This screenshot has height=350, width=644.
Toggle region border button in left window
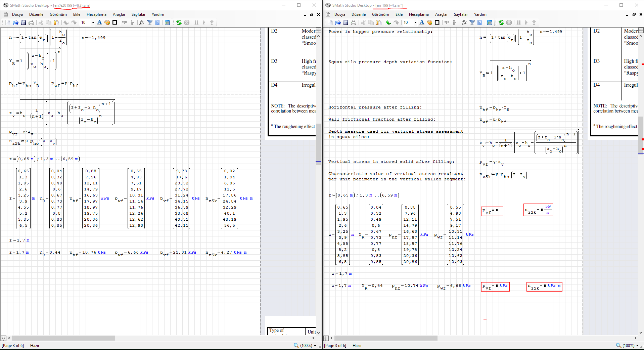click(115, 23)
